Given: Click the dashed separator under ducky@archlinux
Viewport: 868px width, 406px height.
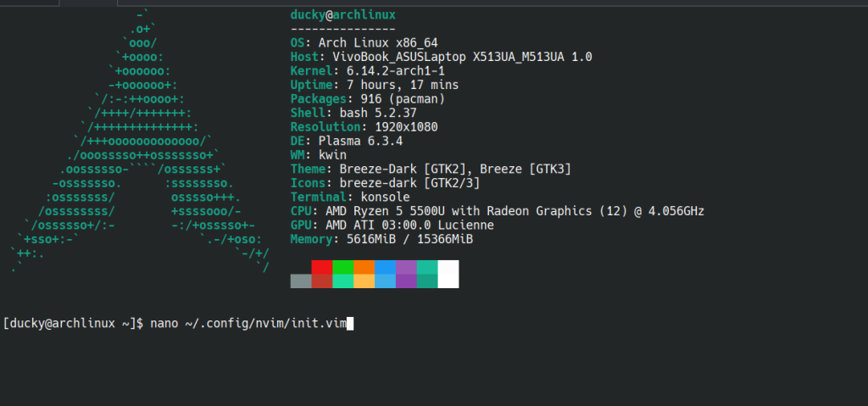Looking at the screenshot, I should pyautogui.click(x=342, y=30).
